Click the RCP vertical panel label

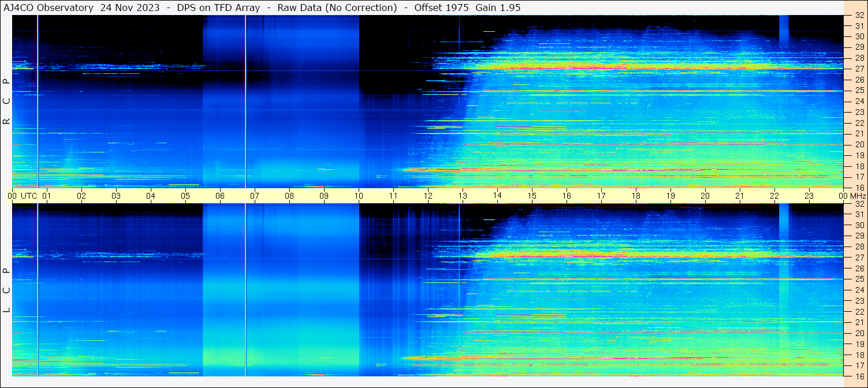point(6,102)
